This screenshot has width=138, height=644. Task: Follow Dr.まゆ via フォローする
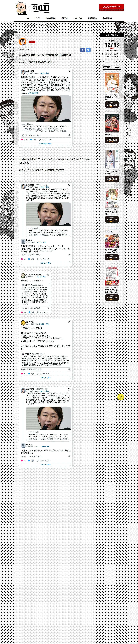tap(41, 242)
